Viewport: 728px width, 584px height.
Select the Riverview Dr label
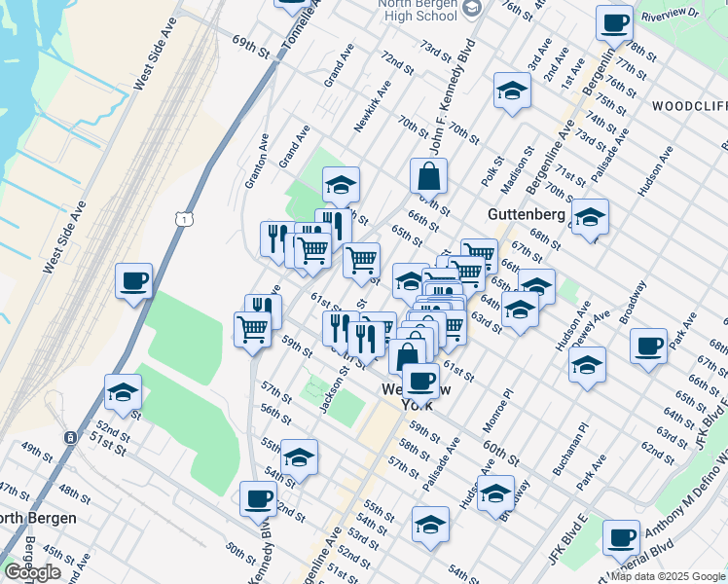[x=670, y=14]
